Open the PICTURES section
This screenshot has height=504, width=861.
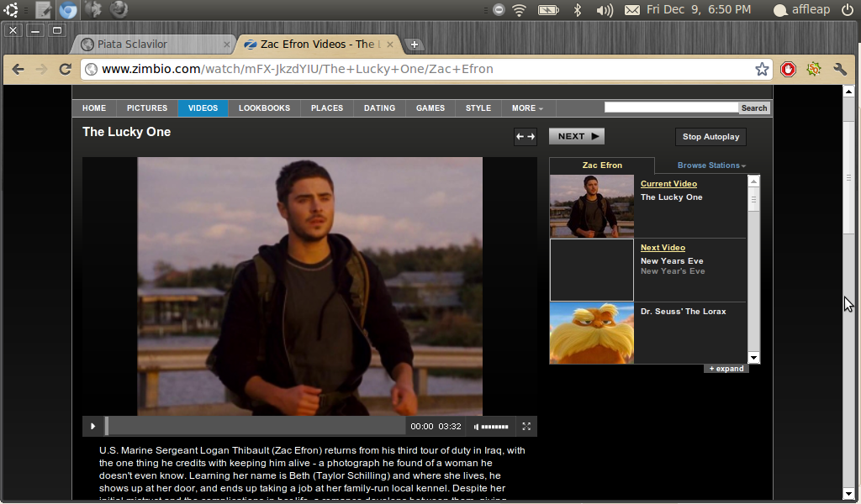147,108
